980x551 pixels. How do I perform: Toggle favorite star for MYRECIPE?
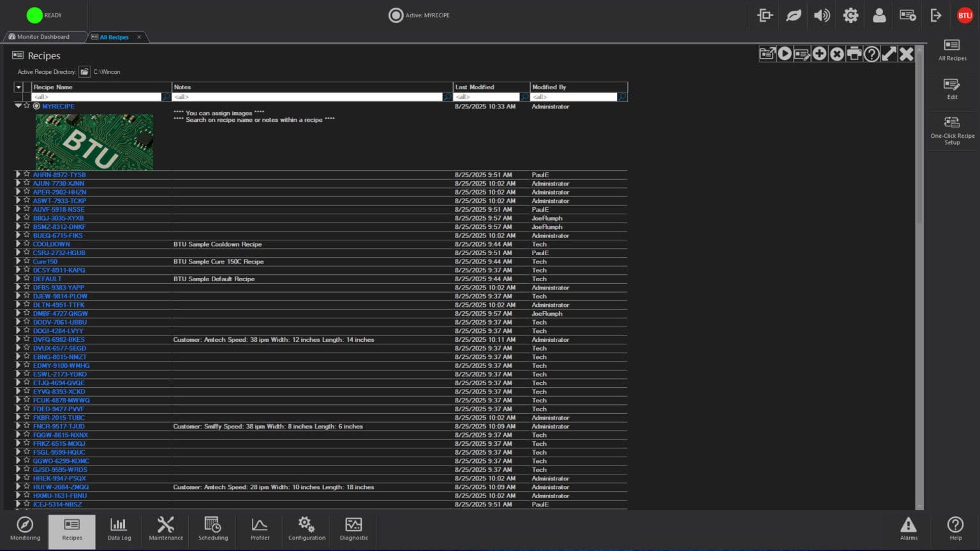click(27, 106)
